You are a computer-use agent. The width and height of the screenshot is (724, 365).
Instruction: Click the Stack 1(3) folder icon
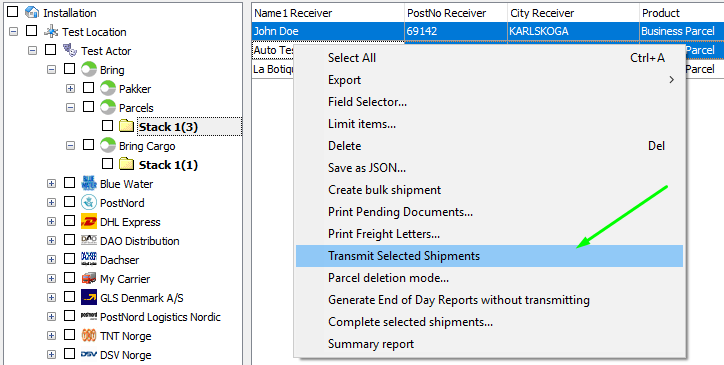[127, 126]
